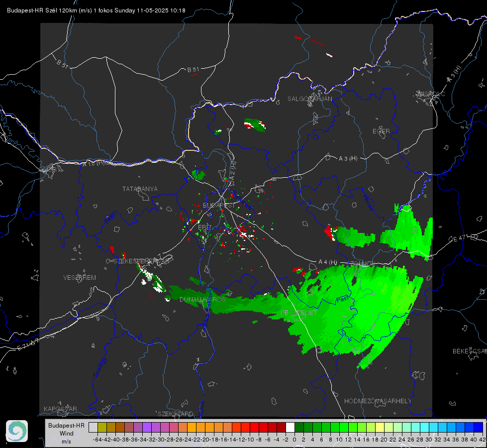Pick the dark blue swatch at 42
The width and height of the screenshot is (487, 448).
[x=479, y=427]
